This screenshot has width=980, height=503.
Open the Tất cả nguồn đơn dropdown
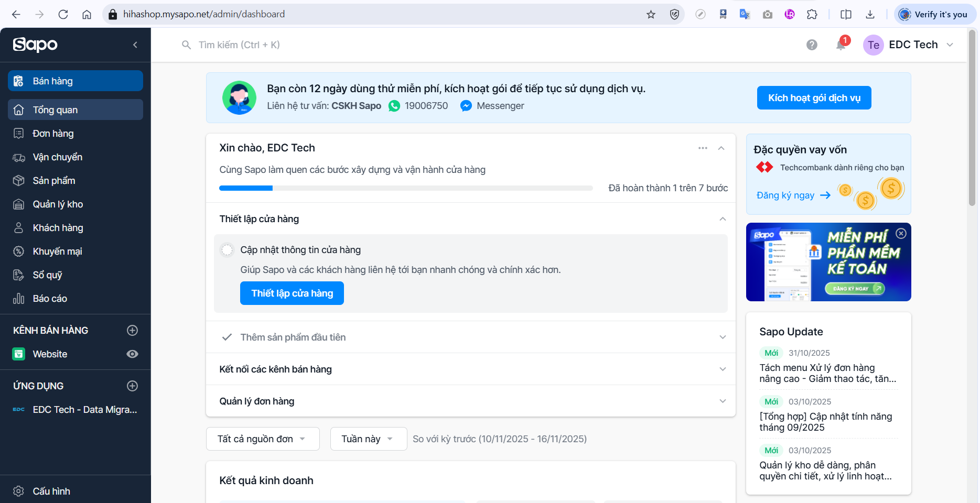pyautogui.click(x=263, y=439)
